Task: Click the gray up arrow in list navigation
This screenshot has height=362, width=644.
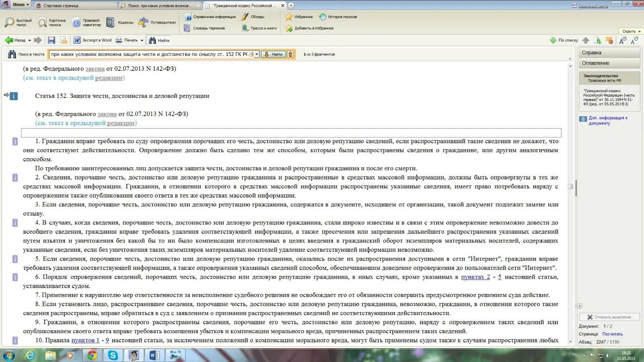Action: pyautogui.click(x=586, y=40)
